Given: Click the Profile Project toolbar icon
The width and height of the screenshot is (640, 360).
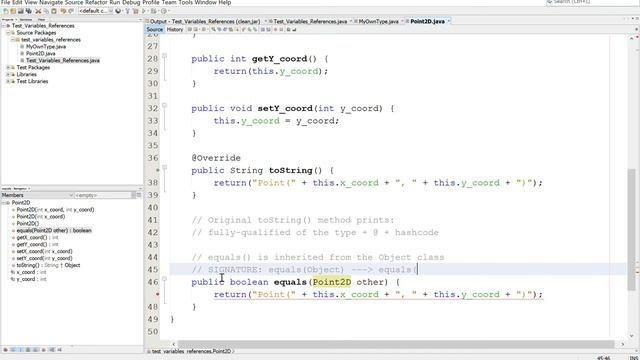Looking at the screenshot, I should (x=164, y=11).
